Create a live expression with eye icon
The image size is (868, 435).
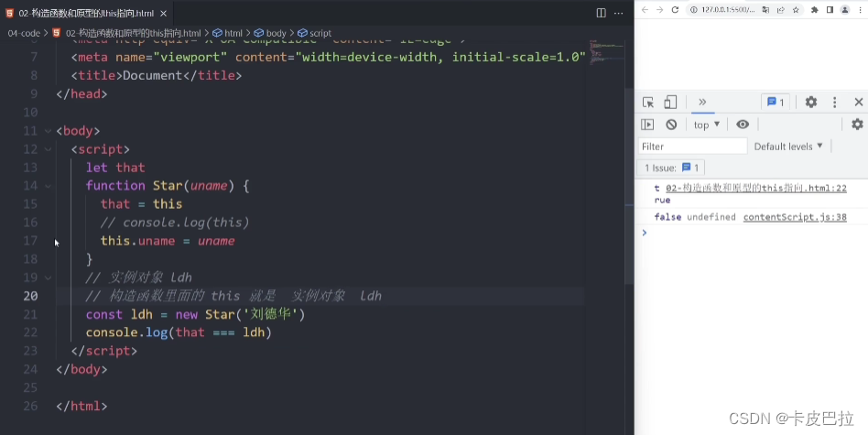tap(743, 125)
